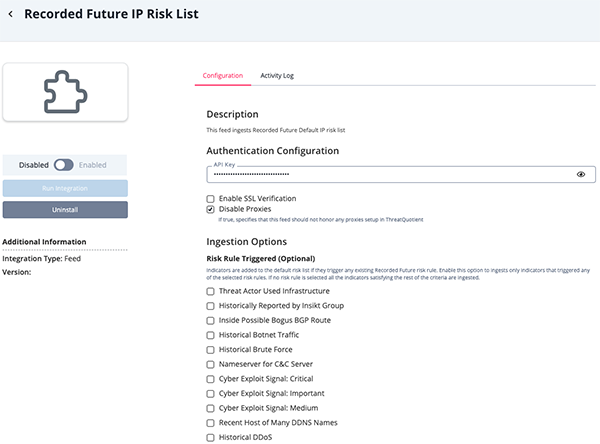Image resolution: width=600 pixels, height=444 pixels.
Task: Check the Historical Brute Force option
Action: [x=211, y=350]
